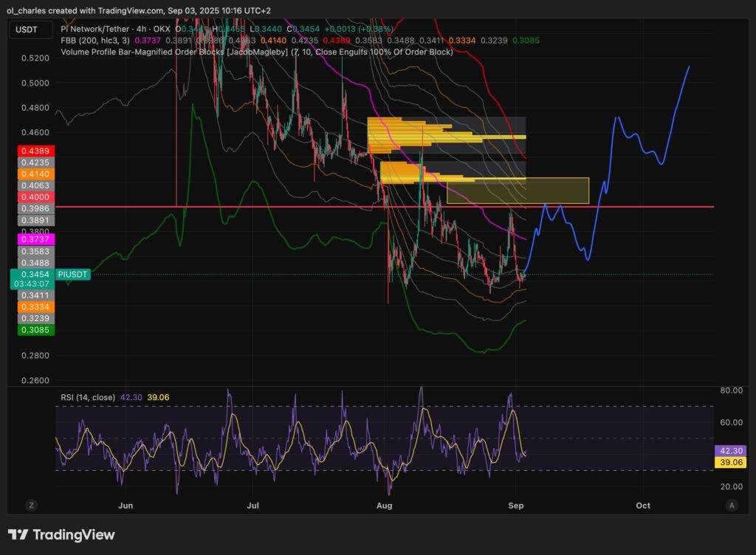The image size is (756, 555).
Task: Click the Z timezone button at bottom-left
Action: (x=31, y=506)
